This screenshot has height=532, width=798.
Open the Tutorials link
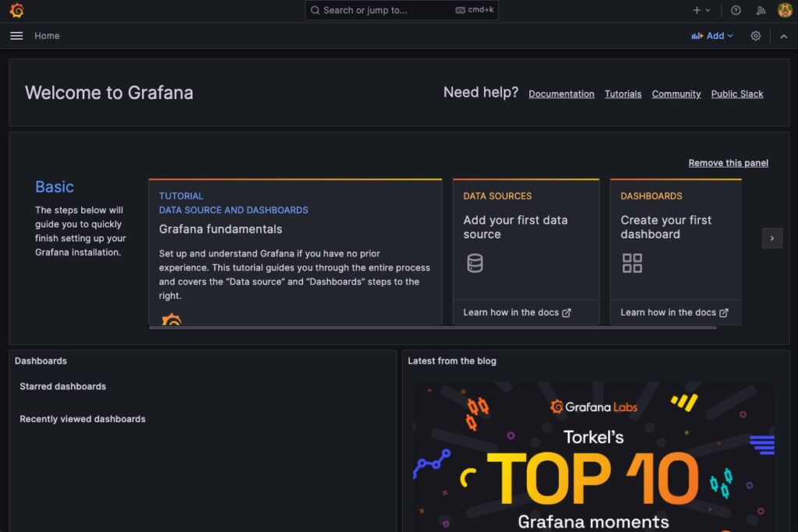click(623, 94)
